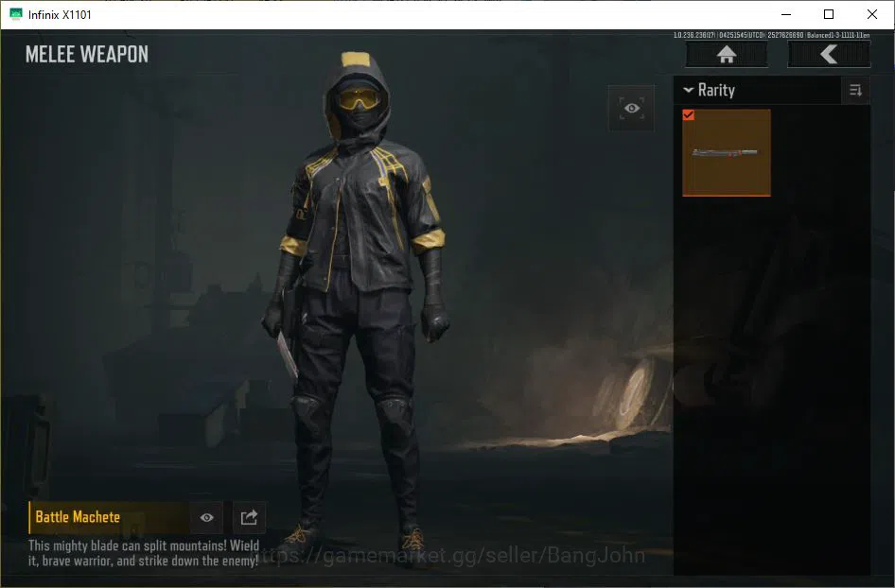
Task: Go back using the arrow button
Action: tap(829, 55)
